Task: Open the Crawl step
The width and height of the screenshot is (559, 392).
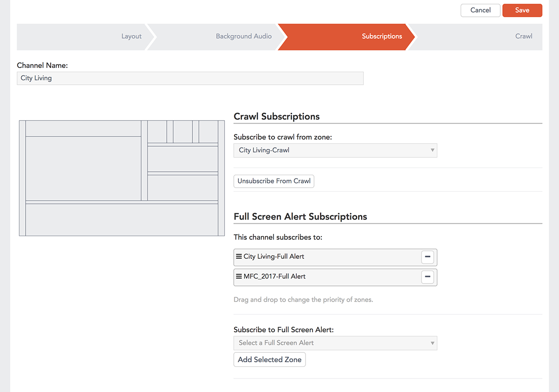Action: [523, 36]
